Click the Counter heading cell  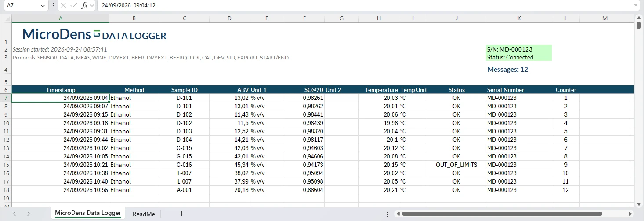tap(566, 90)
